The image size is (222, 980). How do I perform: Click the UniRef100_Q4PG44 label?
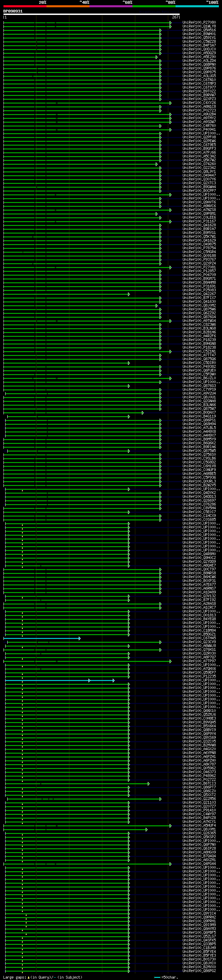pyautogui.click(x=199, y=864)
